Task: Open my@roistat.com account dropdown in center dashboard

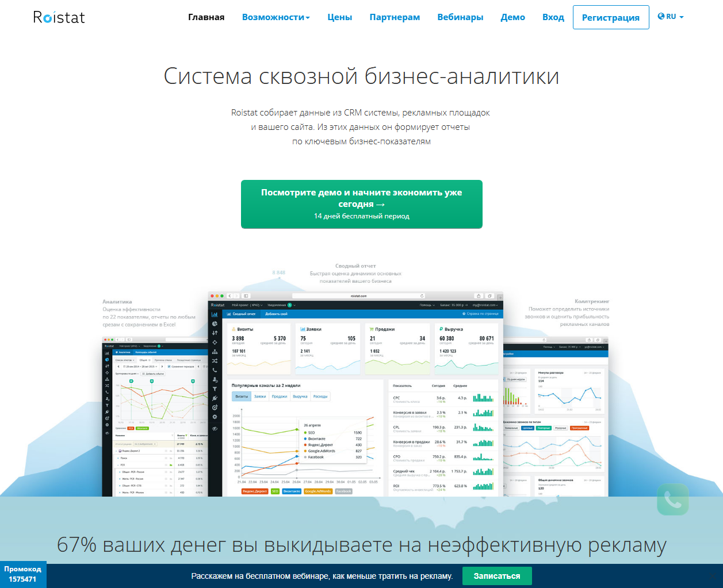Action: [x=485, y=305]
